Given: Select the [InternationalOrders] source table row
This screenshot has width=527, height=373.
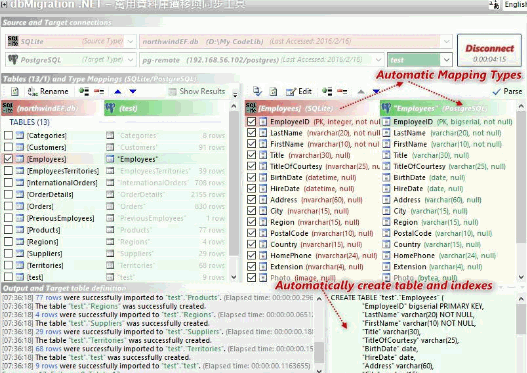Looking at the screenshot, I should [x=52, y=183].
